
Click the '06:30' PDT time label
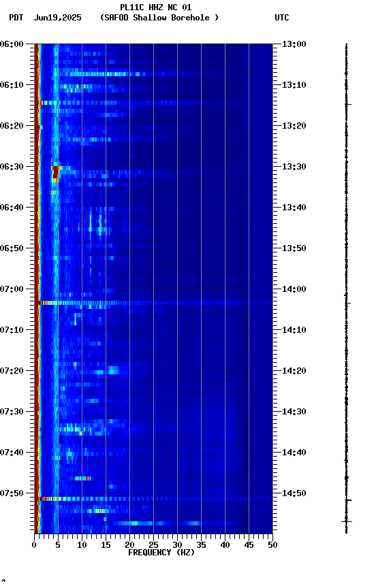[x=12, y=167]
